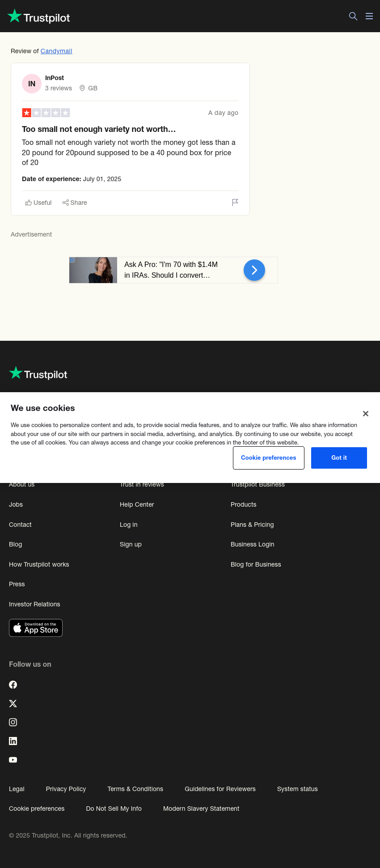380x868 pixels.
Task: Open Trustpilot's X profile icon
Action: coord(13,703)
